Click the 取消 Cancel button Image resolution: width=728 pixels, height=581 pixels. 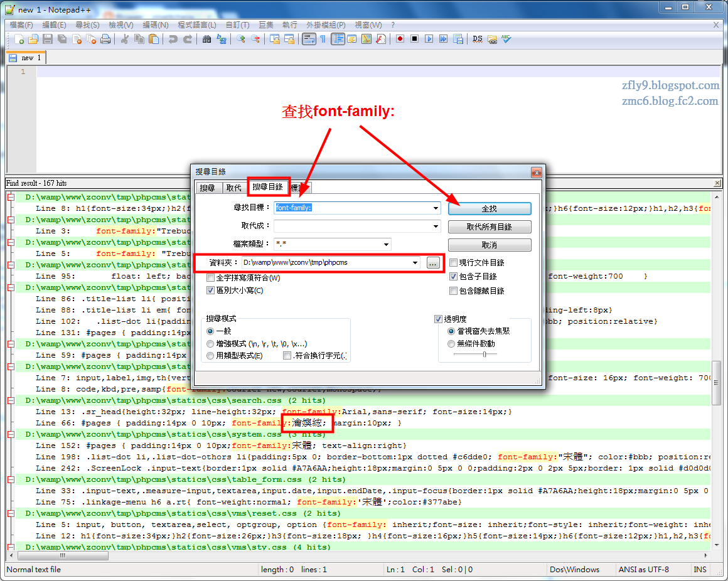(490, 245)
